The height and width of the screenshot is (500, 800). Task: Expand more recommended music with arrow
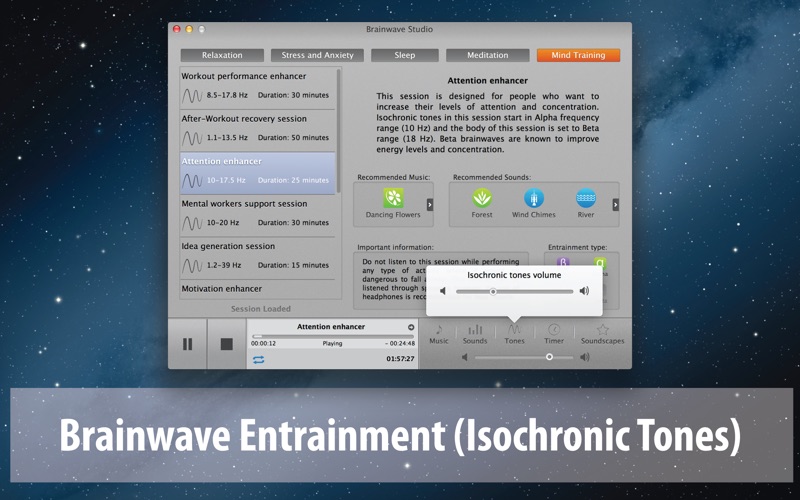tap(430, 204)
